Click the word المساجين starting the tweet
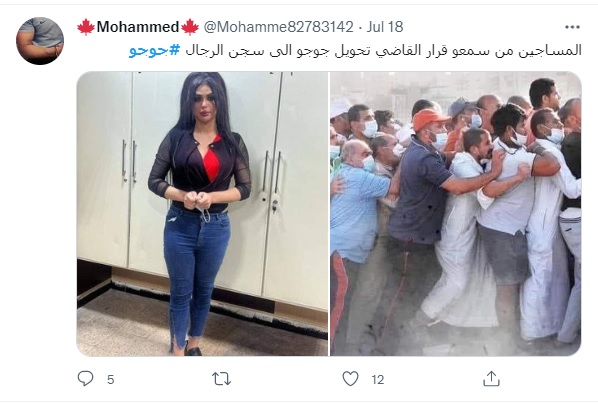The image size is (598, 403). tap(549, 51)
